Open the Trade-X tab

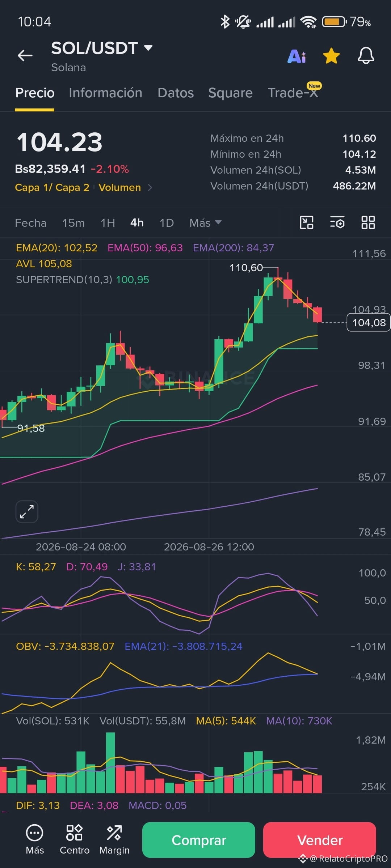coord(293,93)
